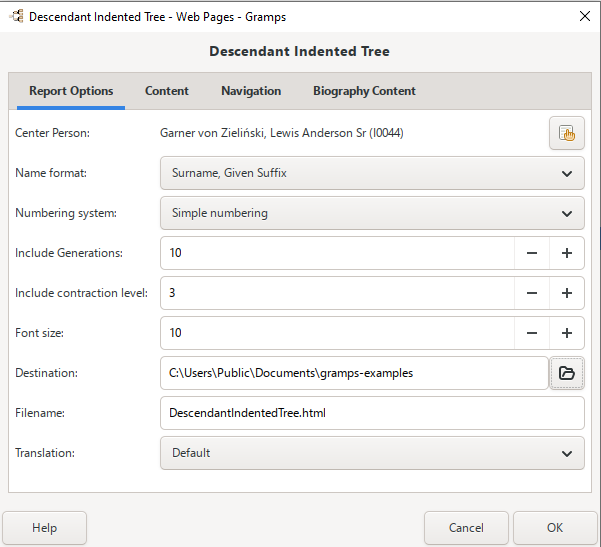Click the Filename text field
The width and height of the screenshot is (601, 547).
coord(372,413)
